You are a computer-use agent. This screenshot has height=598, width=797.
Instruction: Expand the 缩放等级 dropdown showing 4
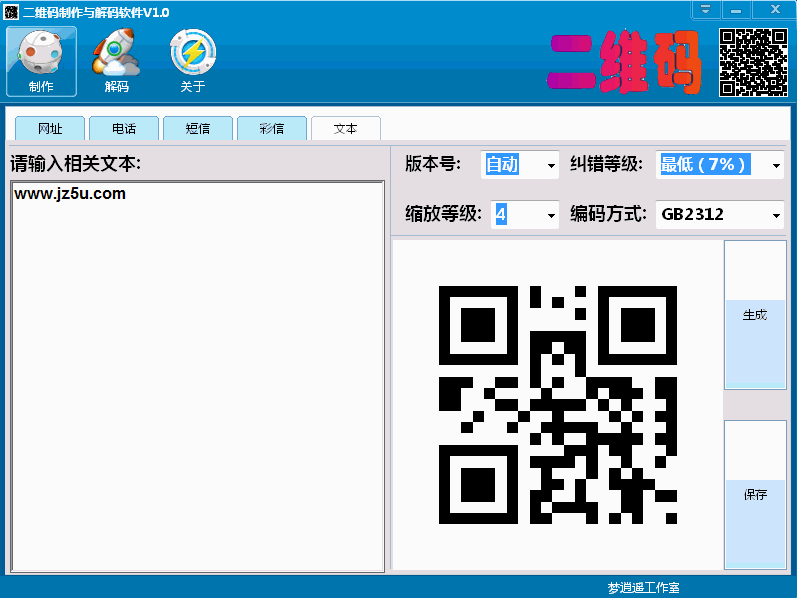click(551, 215)
